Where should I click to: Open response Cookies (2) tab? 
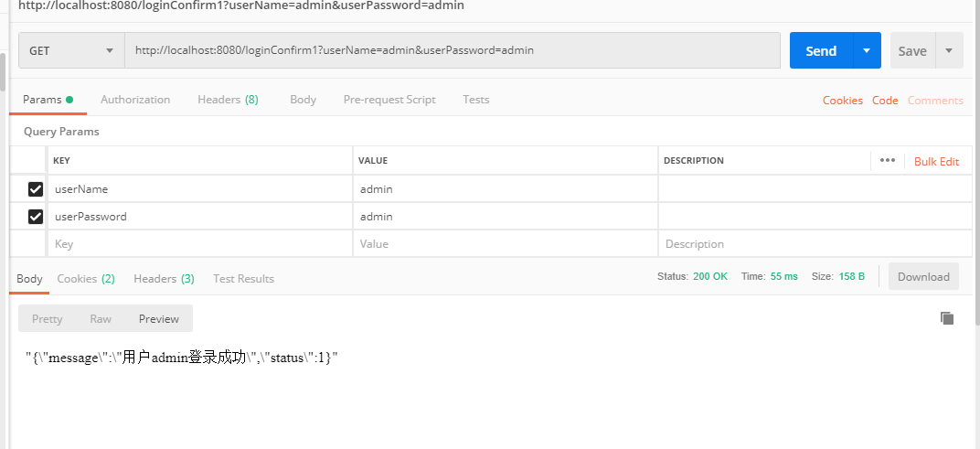tap(86, 279)
